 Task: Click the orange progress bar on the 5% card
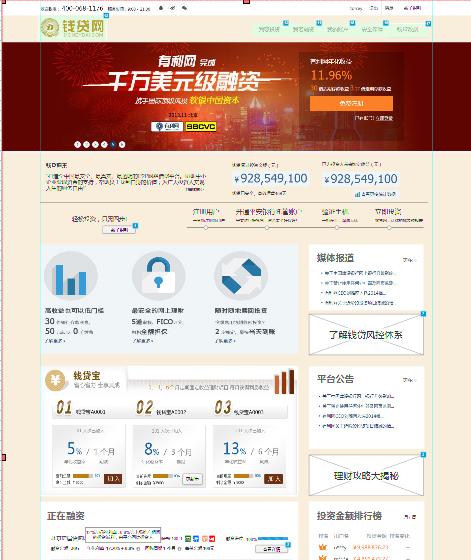tap(83, 476)
